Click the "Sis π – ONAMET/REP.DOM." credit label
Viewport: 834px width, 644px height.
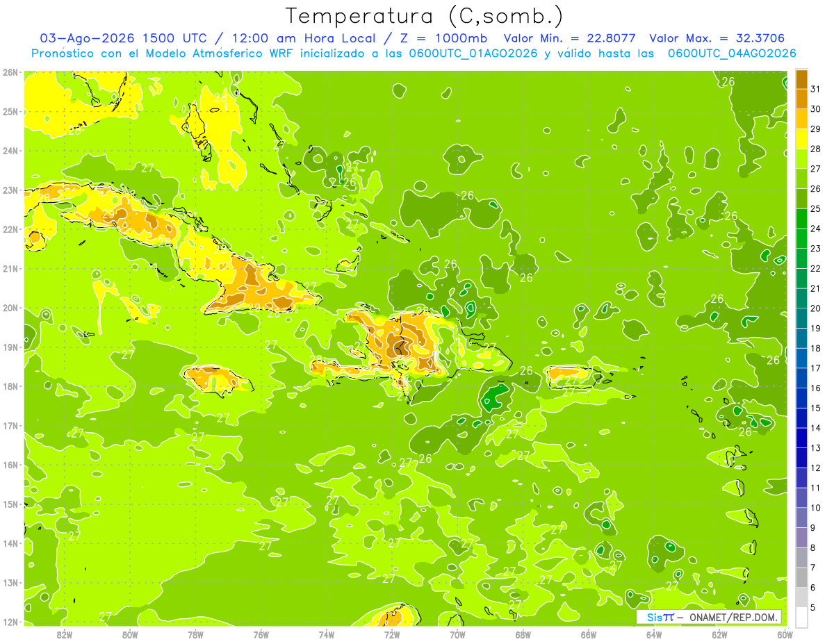[x=708, y=617]
